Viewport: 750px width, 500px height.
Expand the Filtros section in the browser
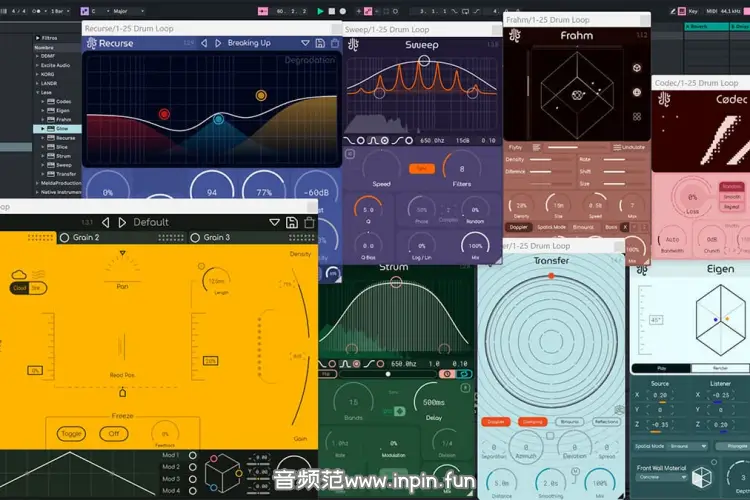37,38
